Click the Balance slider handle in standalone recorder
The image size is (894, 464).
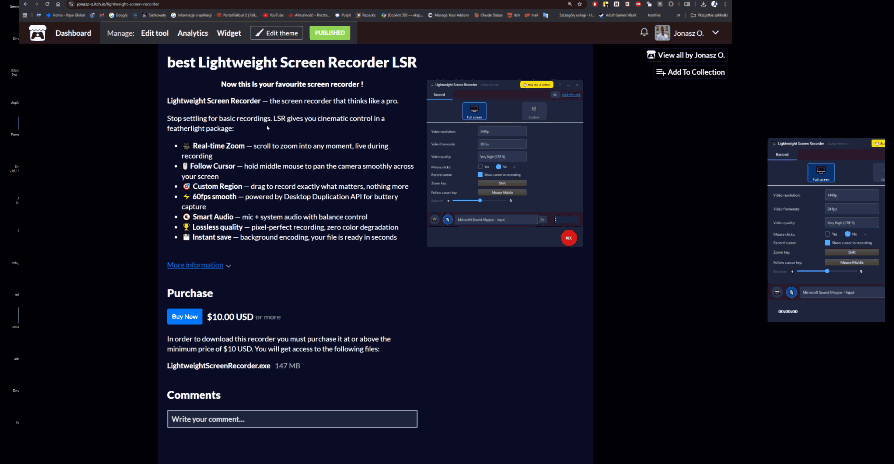[827, 271]
